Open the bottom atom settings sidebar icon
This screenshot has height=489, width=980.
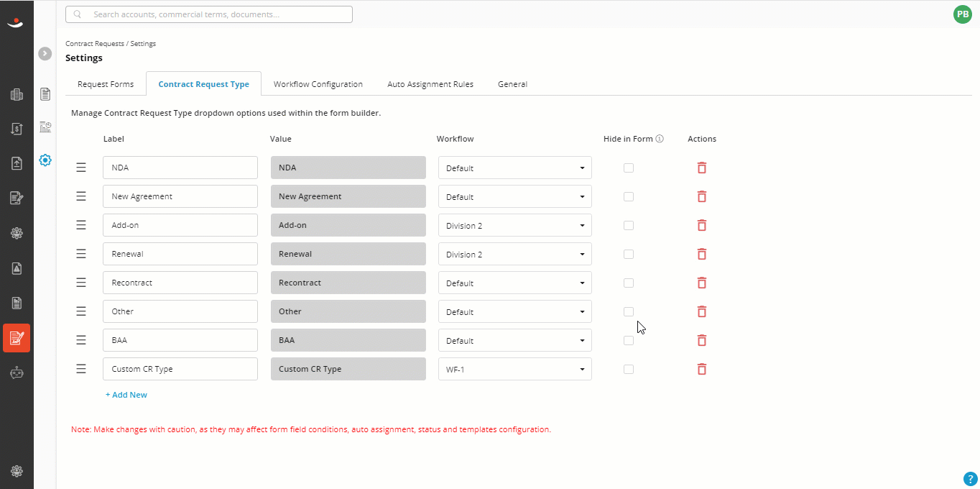(17, 471)
